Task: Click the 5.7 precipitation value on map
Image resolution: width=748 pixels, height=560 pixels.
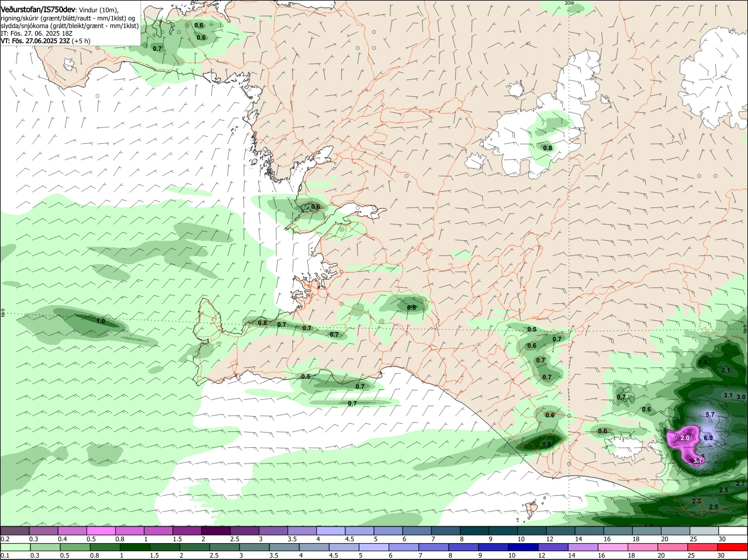Action: (x=710, y=414)
